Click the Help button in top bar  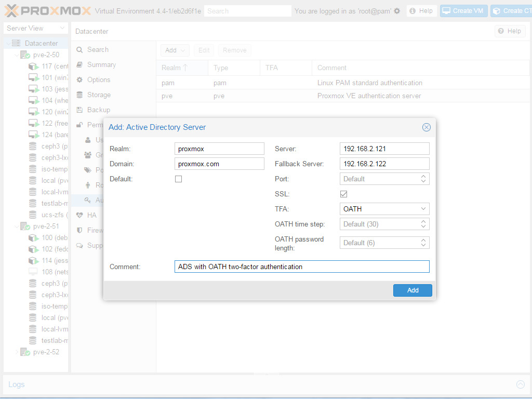coord(421,11)
